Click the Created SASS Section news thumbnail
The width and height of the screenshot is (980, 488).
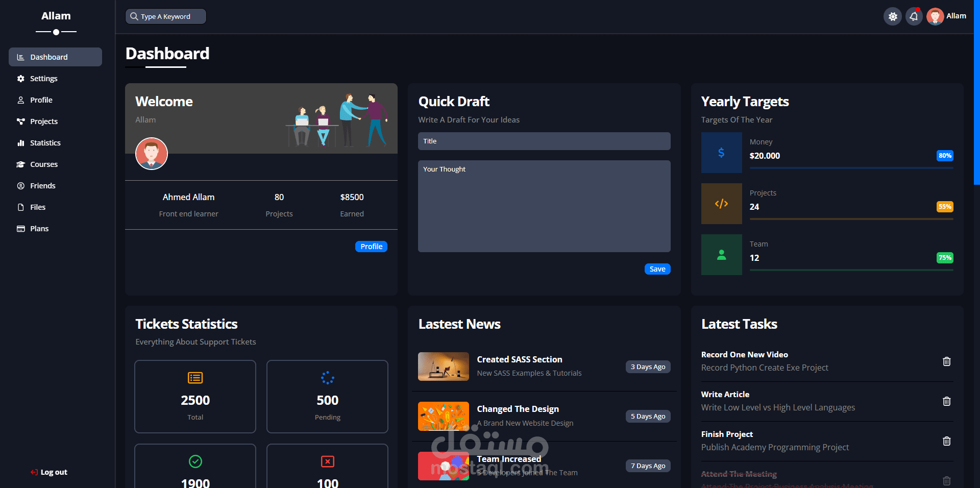pos(444,367)
